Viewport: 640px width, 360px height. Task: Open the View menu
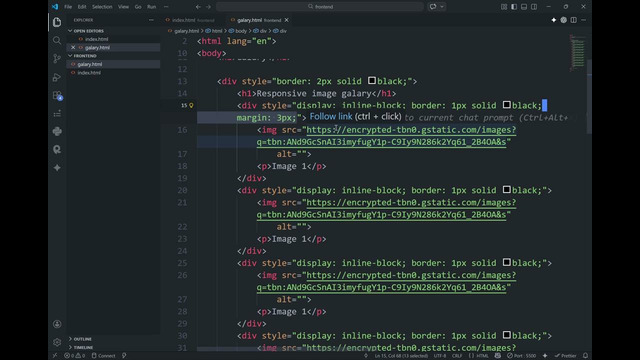123,7
